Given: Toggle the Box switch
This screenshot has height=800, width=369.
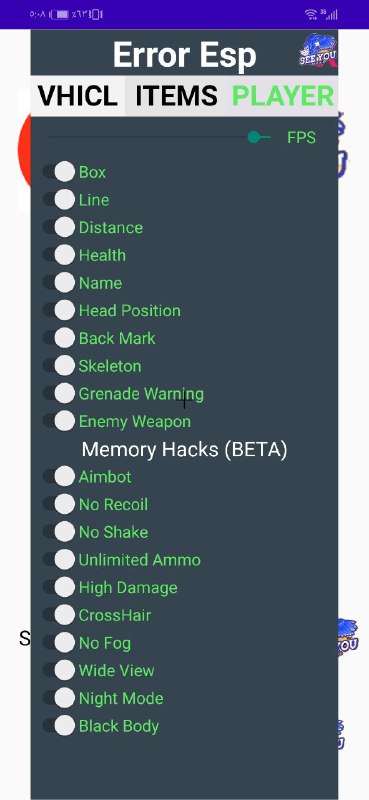Looking at the screenshot, I should click(x=58, y=172).
